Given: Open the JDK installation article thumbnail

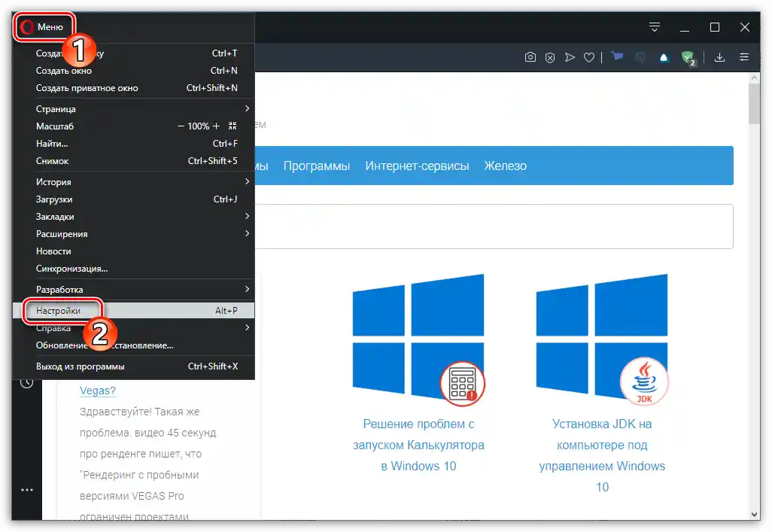Looking at the screenshot, I should click(x=602, y=340).
